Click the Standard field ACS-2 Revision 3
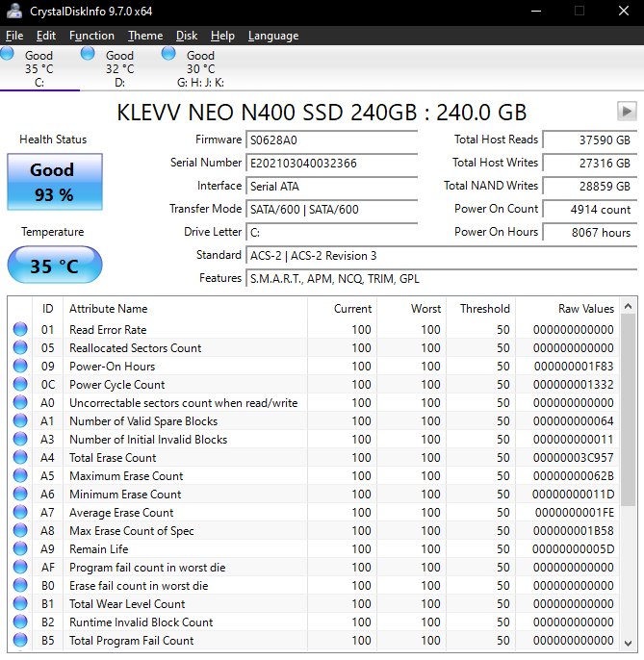Screen dimensions: 644x660 pyautogui.click(x=442, y=256)
